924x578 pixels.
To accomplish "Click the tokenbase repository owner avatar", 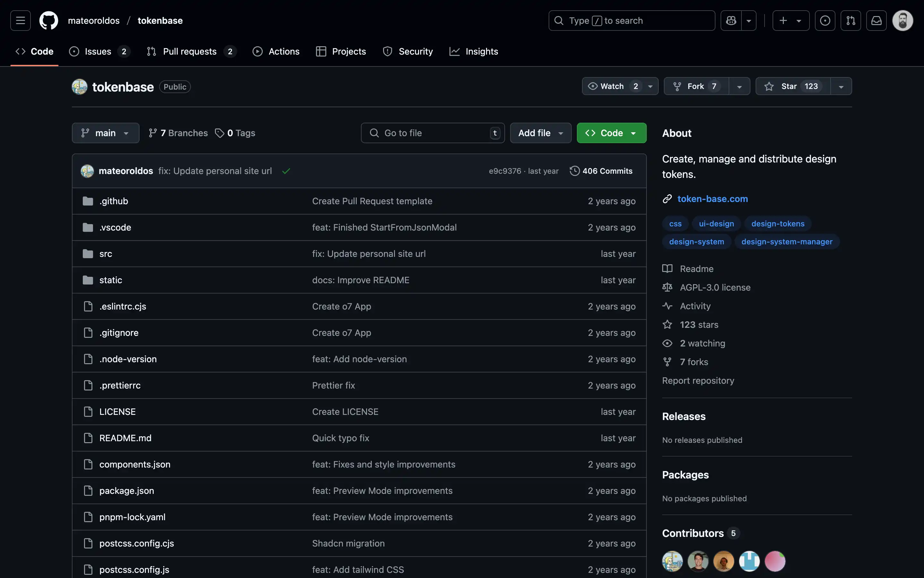I will pyautogui.click(x=80, y=87).
